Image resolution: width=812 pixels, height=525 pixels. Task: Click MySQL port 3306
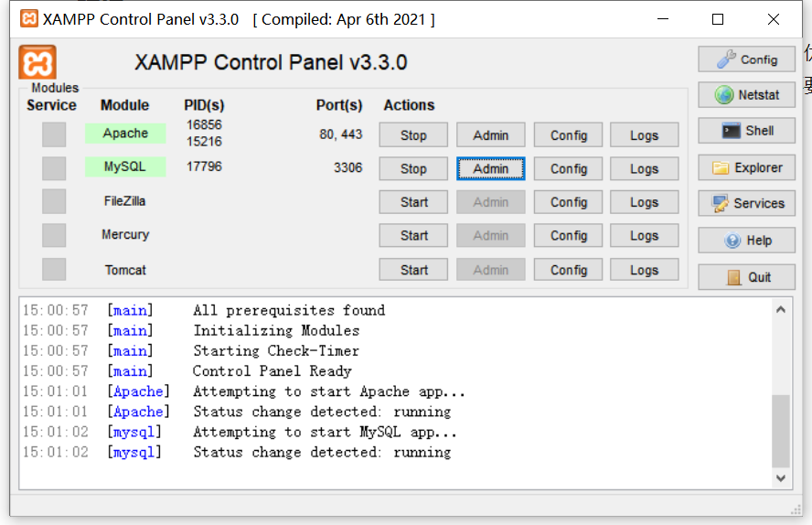pos(348,167)
